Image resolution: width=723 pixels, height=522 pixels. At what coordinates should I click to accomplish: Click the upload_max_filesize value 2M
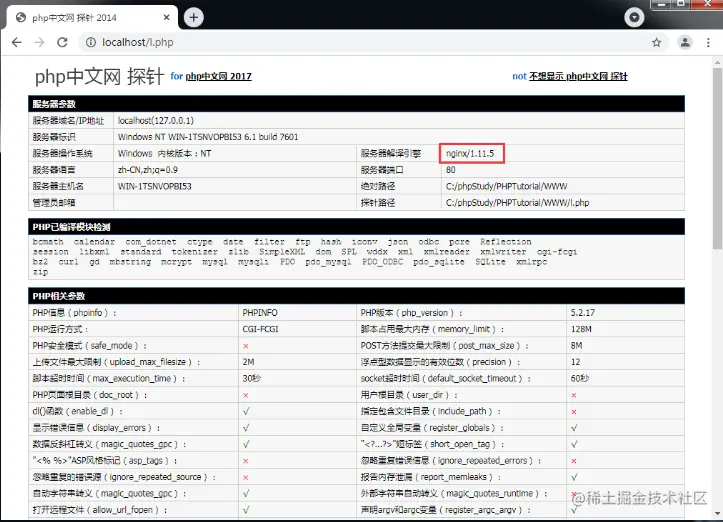pos(248,362)
